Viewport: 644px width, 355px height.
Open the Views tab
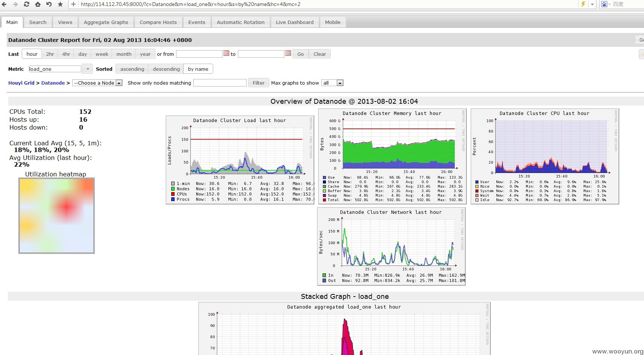(65, 22)
